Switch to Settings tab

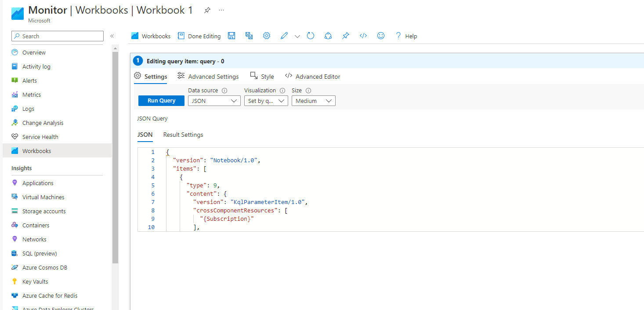pyautogui.click(x=151, y=77)
